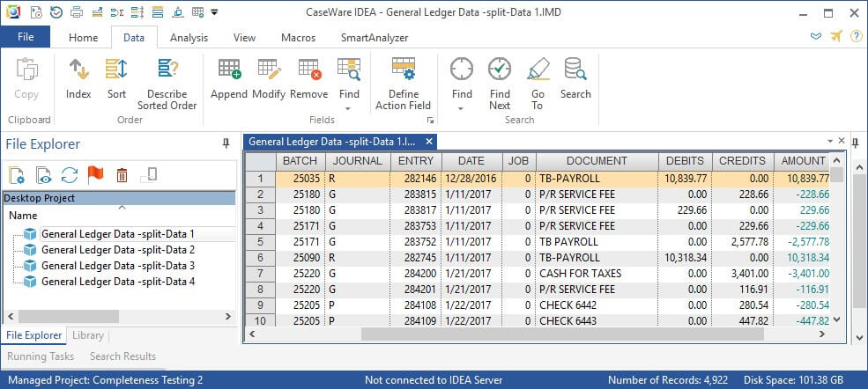Click the AMOUNT column header
This screenshot has width=868, height=389.
click(801, 161)
